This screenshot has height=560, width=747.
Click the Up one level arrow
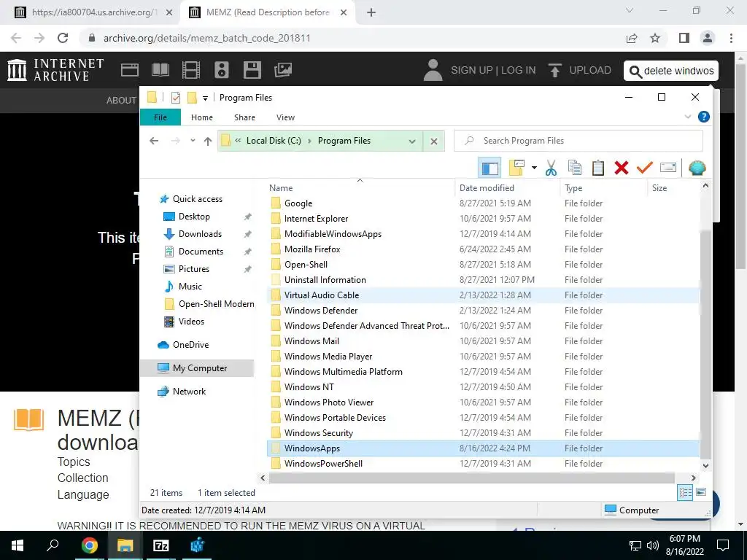(x=208, y=141)
